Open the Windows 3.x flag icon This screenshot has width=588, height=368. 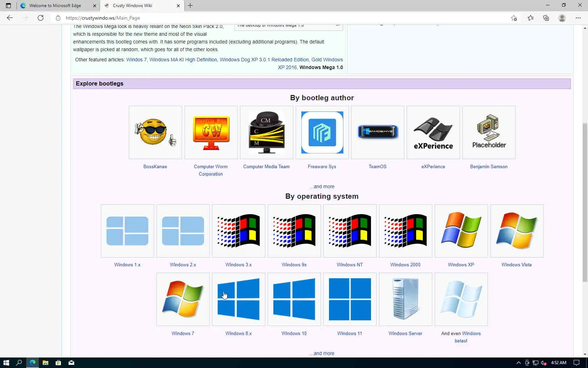point(239,231)
